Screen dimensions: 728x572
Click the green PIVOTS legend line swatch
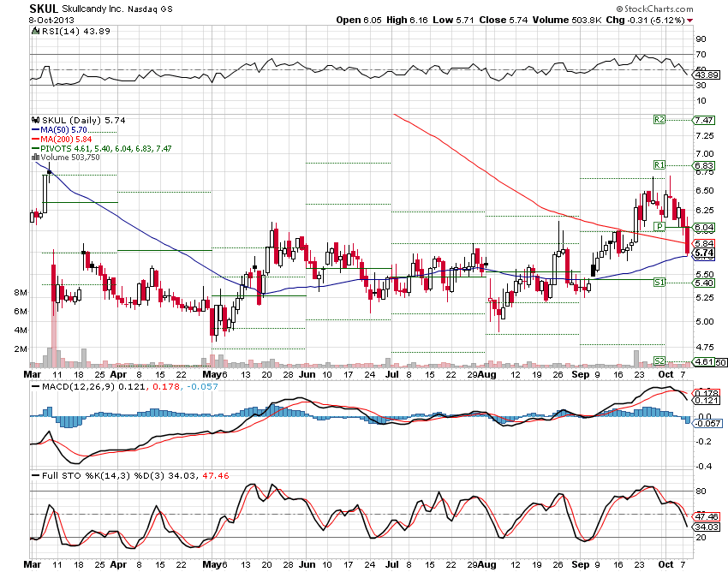(35, 149)
